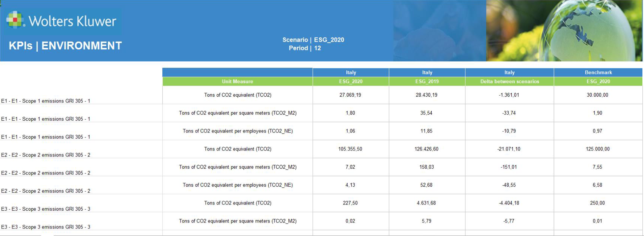Click the cell with value 52,68
This screenshot has width=644, height=236.
(426, 185)
